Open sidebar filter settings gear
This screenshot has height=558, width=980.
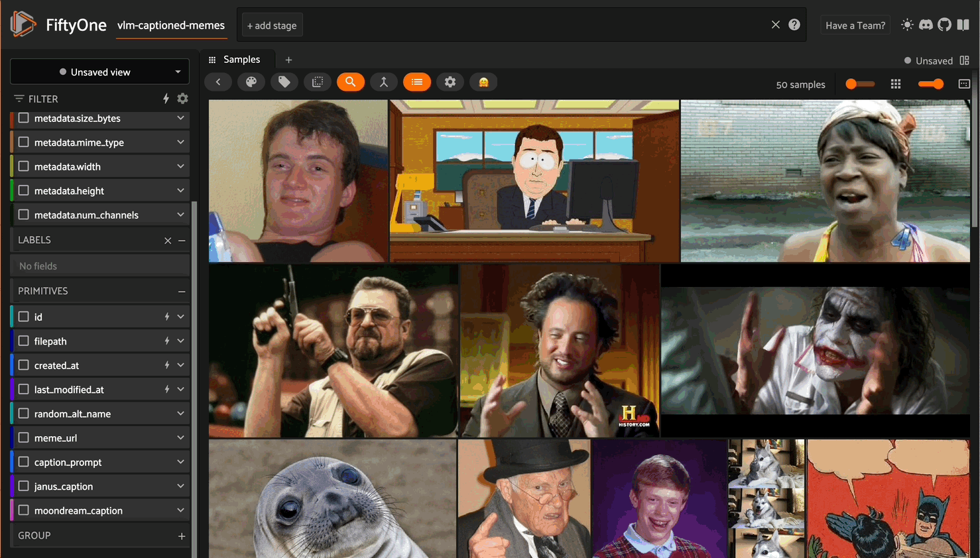coord(182,99)
